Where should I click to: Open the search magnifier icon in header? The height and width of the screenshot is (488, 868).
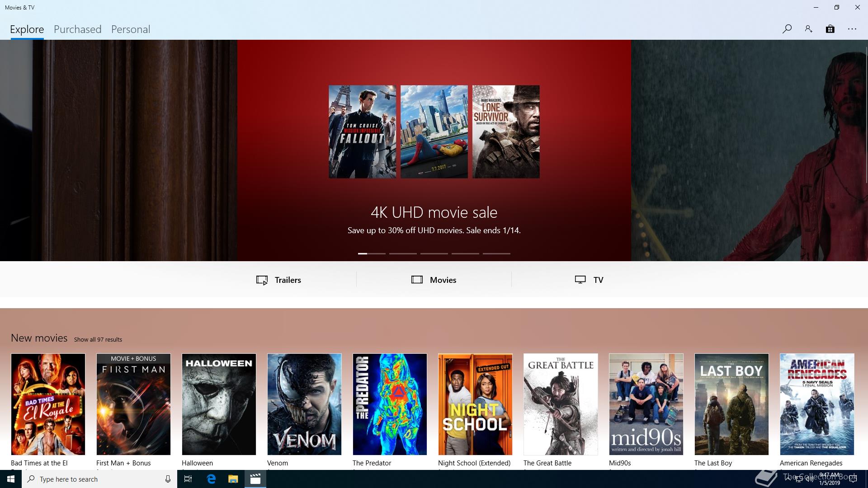[787, 29]
